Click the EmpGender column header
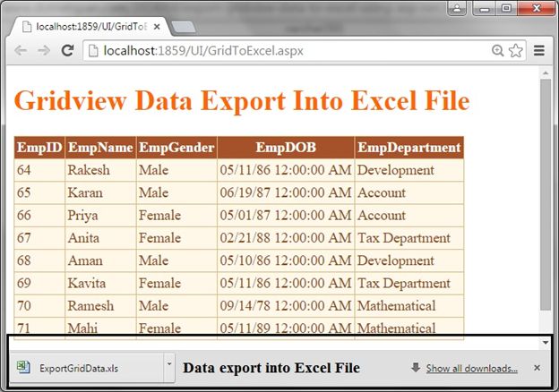 click(x=176, y=148)
